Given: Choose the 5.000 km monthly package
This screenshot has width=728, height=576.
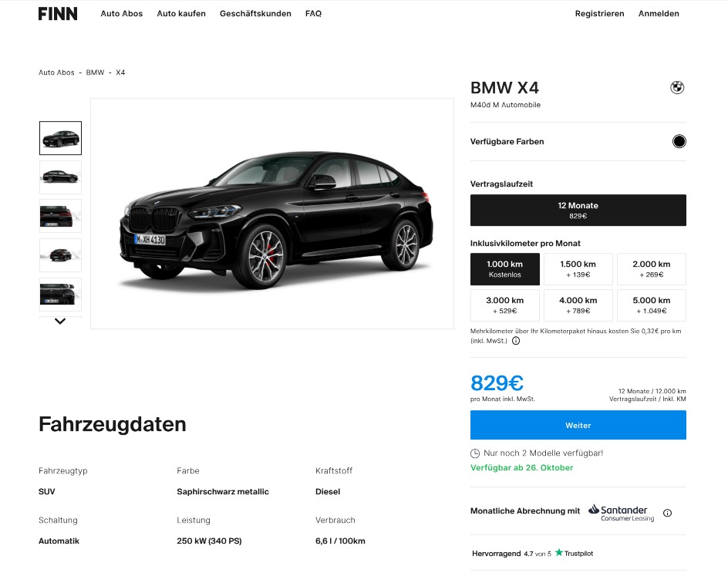Looking at the screenshot, I should point(652,305).
